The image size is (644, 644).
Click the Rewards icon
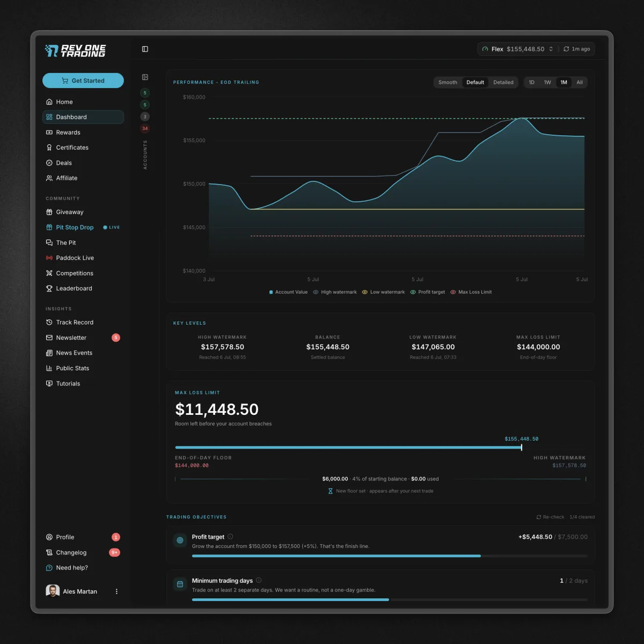coord(49,133)
